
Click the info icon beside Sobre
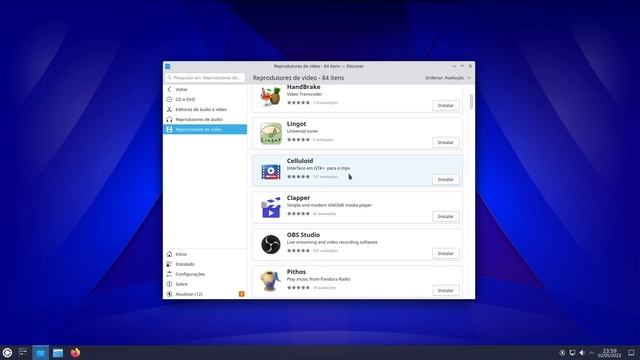169,284
